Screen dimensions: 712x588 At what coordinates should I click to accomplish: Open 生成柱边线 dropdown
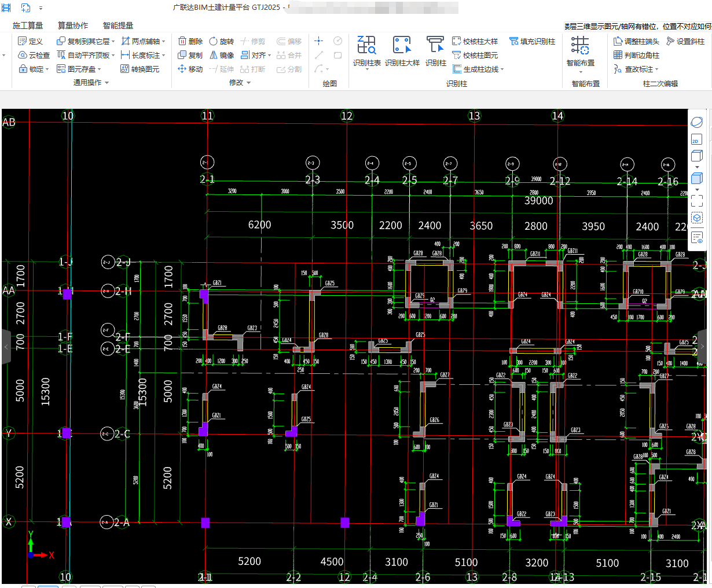[502, 69]
